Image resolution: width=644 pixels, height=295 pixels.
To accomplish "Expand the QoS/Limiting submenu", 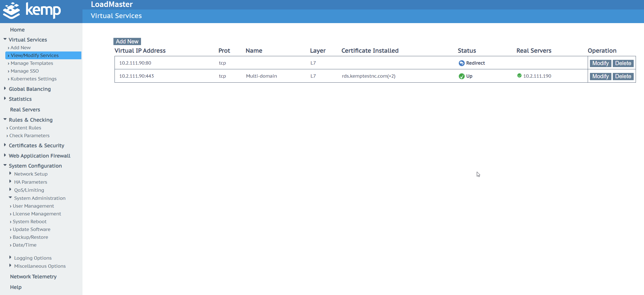I will pos(10,190).
